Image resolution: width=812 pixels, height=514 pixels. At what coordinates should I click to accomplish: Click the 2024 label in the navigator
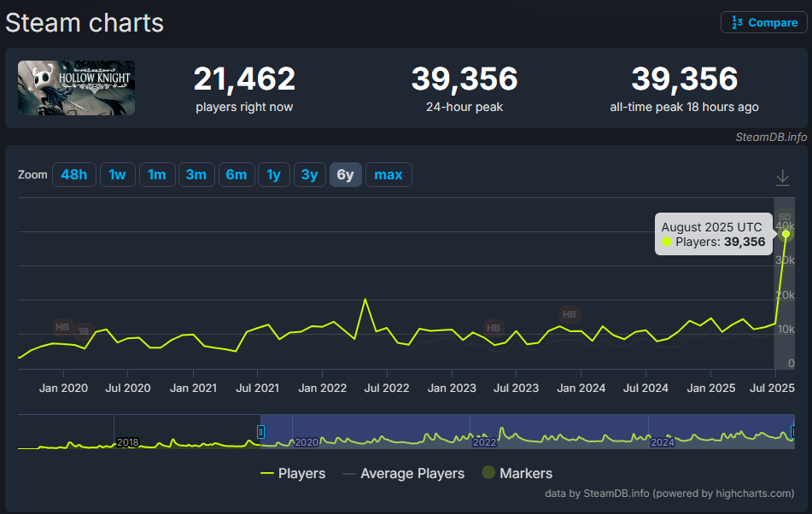coord(663,442)
